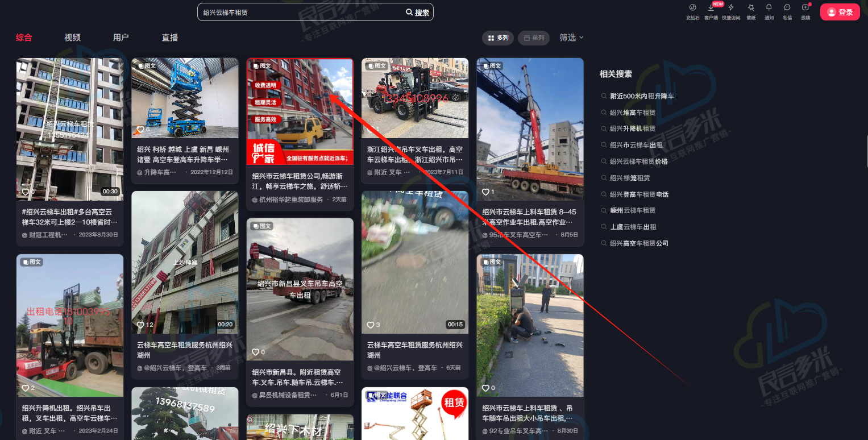
Task: Switch to 多列 multi-column layout
Action: coord(498,38)
